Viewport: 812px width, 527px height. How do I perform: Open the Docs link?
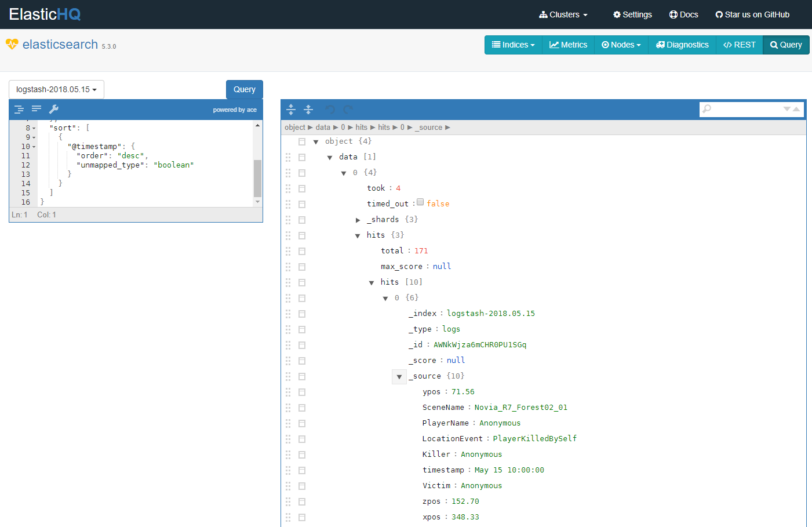pos(683,14)
